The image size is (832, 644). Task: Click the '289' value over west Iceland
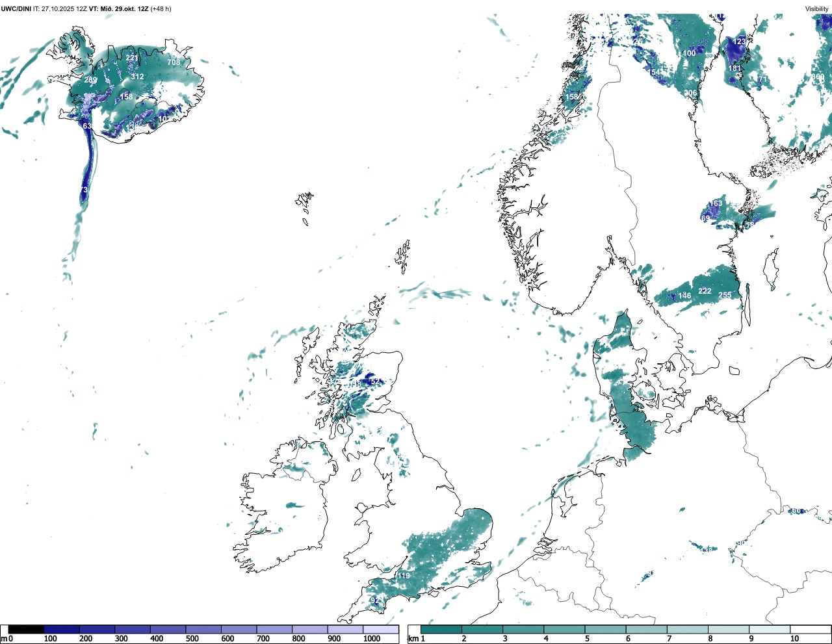click(x=90, y=81)
